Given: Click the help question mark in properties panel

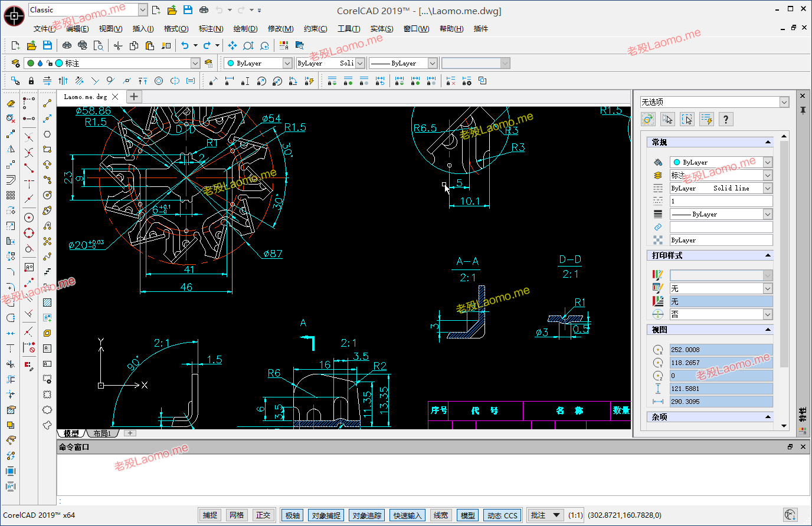Looking at the screenshot, I should tap(726, 119).
